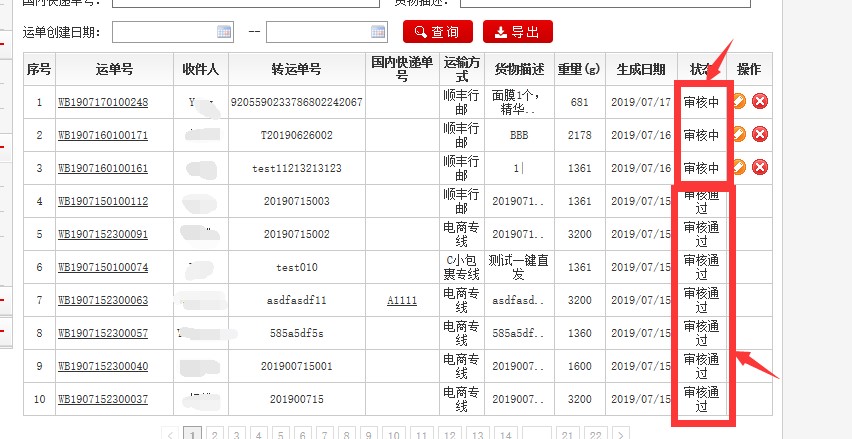Go to page 2 in pagination
852x439 pixels.
[x=215, y=435]
